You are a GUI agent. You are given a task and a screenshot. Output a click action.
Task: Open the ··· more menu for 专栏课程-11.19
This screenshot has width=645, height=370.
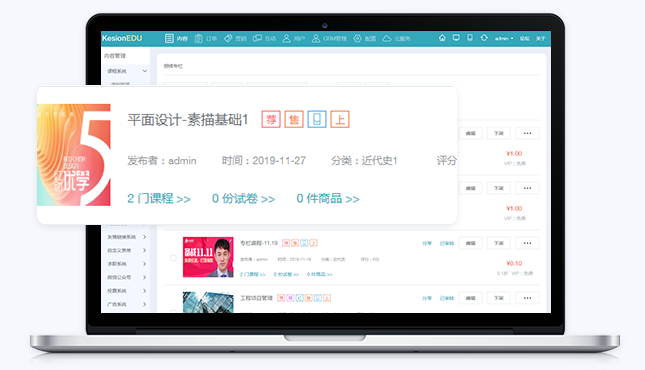[527, 243]
